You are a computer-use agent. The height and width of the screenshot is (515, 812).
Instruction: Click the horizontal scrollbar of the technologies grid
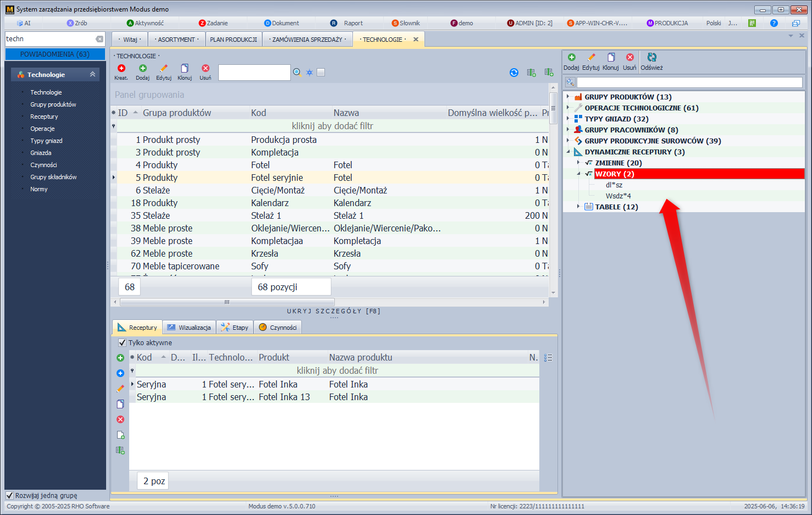tap(227, 302)
